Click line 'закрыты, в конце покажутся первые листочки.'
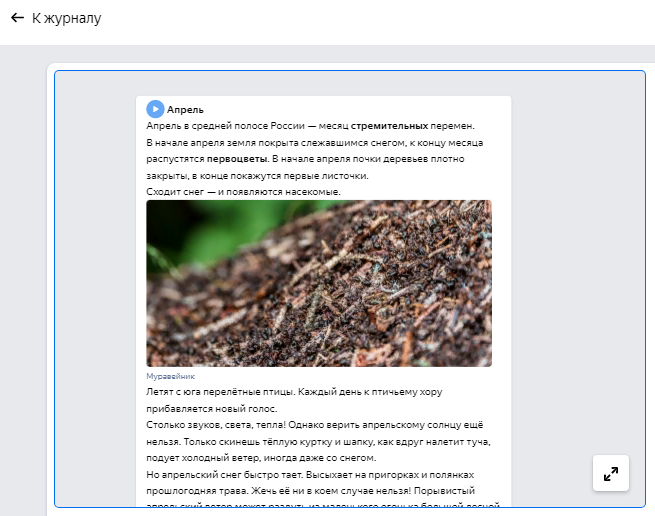 [x=257, y=176]
